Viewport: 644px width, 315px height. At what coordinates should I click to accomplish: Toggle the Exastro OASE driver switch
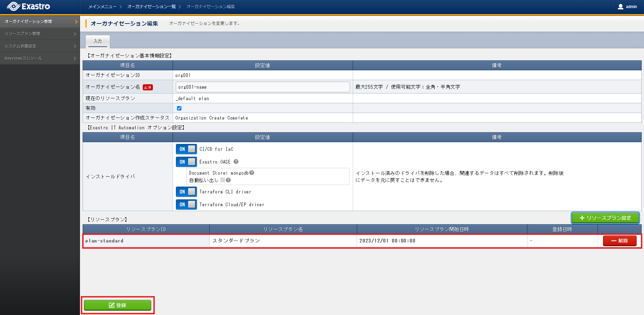[x=186, y=162]
